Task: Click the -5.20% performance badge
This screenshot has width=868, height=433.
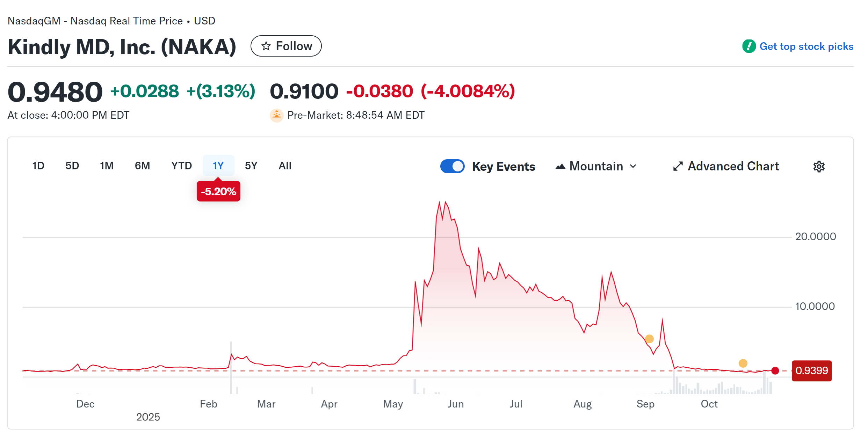Action: [x=218, y=191]
